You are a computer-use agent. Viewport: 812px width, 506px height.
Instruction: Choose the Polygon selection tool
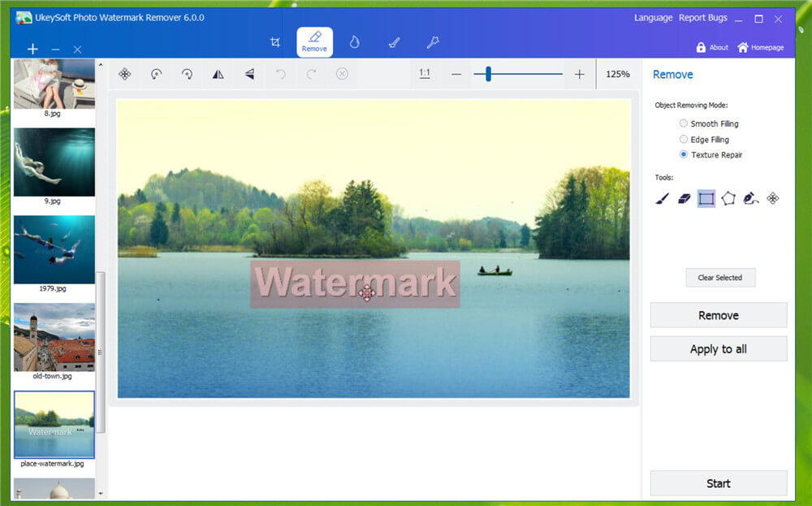click(728, 198)
